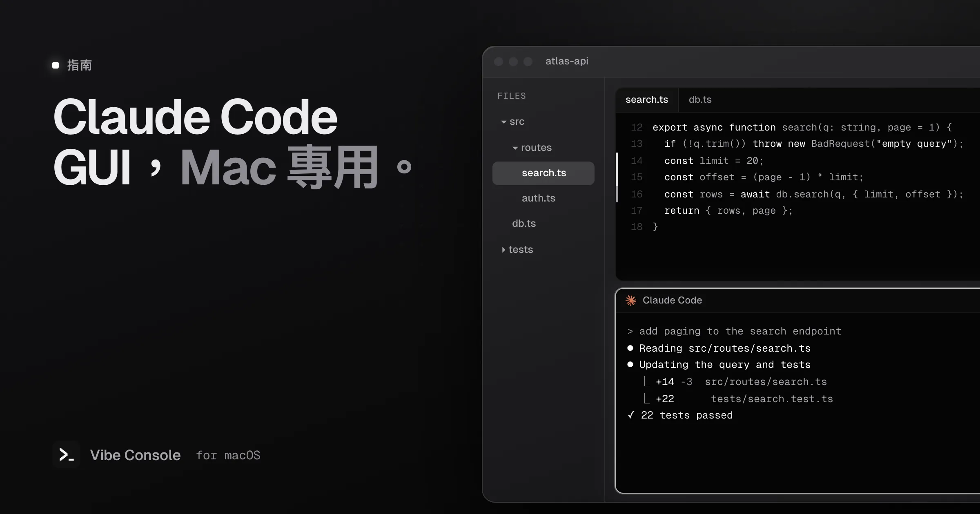Click line number 14 in the gutter

tap(637, 161)
